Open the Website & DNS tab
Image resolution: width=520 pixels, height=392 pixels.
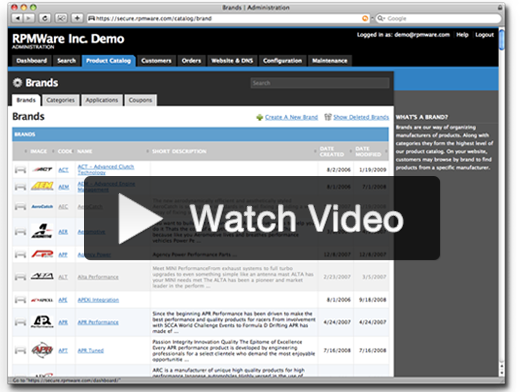point(232,61)
